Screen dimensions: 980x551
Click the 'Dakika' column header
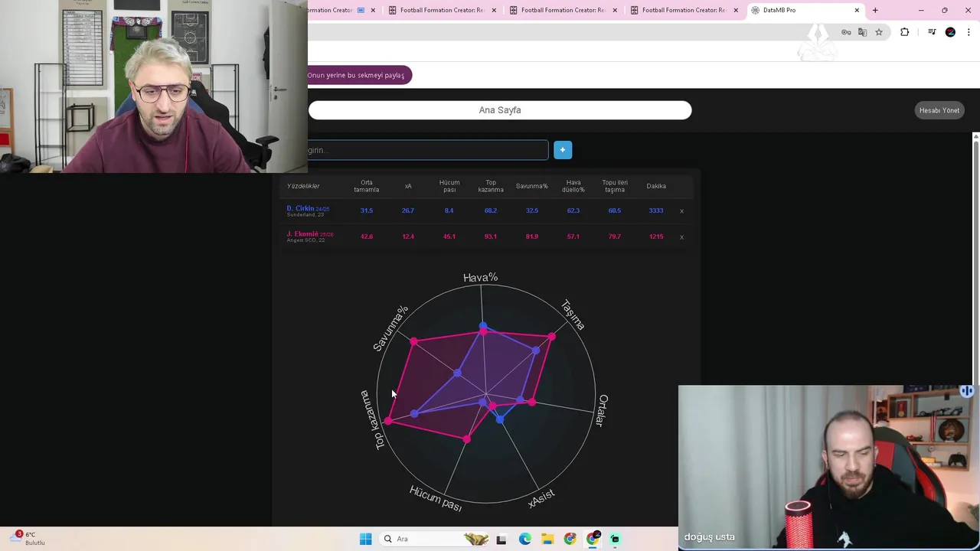pos(656,186)
